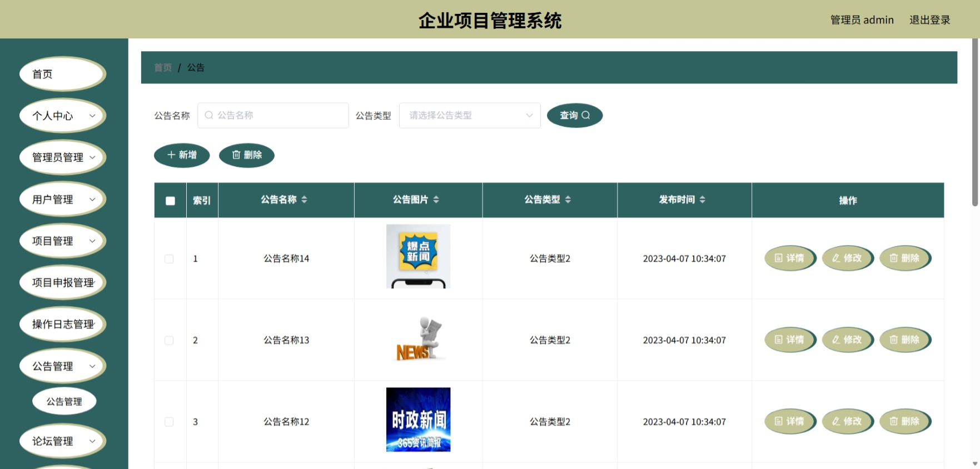Image resolution: width=980 pixels, height=469 pixels.
Task: Click search icon inside 公告名称 field
Action: point(209,115)
